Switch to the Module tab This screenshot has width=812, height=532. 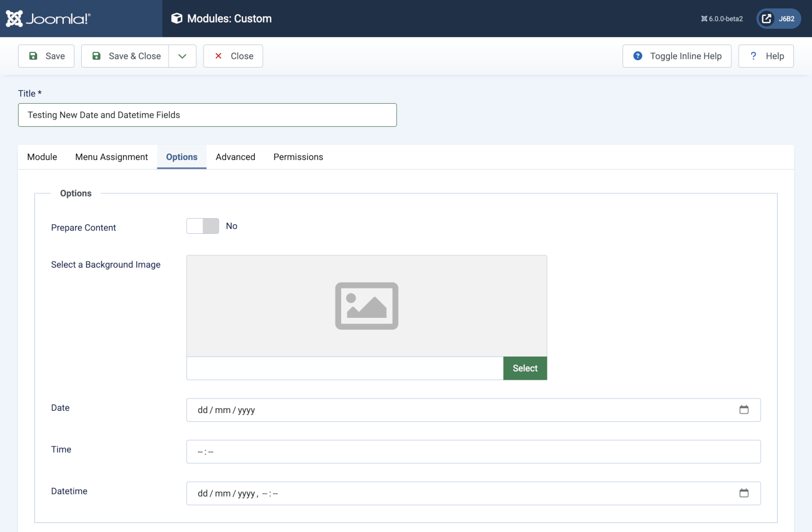(42, 157)
